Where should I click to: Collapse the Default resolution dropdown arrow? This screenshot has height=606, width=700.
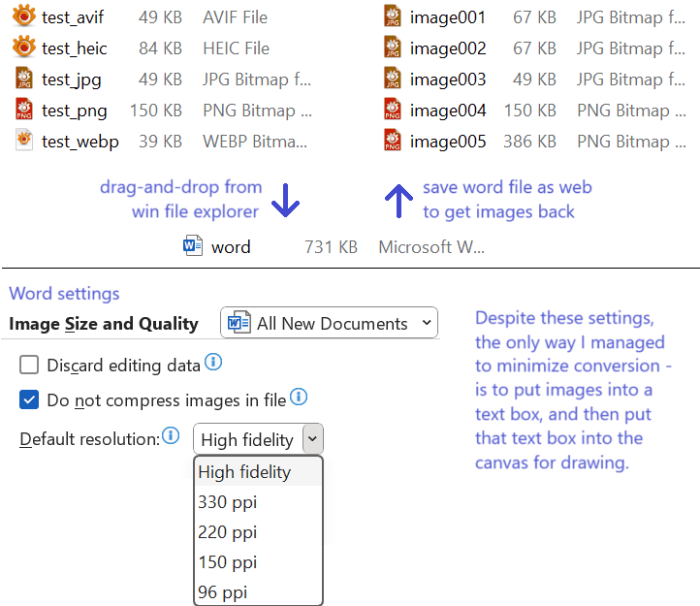312,439
